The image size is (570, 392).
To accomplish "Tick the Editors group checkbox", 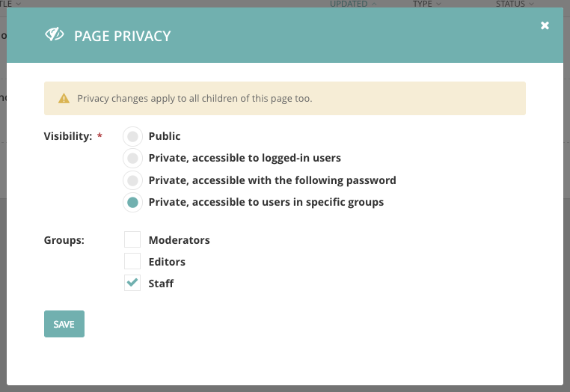I will click(132, 261).
